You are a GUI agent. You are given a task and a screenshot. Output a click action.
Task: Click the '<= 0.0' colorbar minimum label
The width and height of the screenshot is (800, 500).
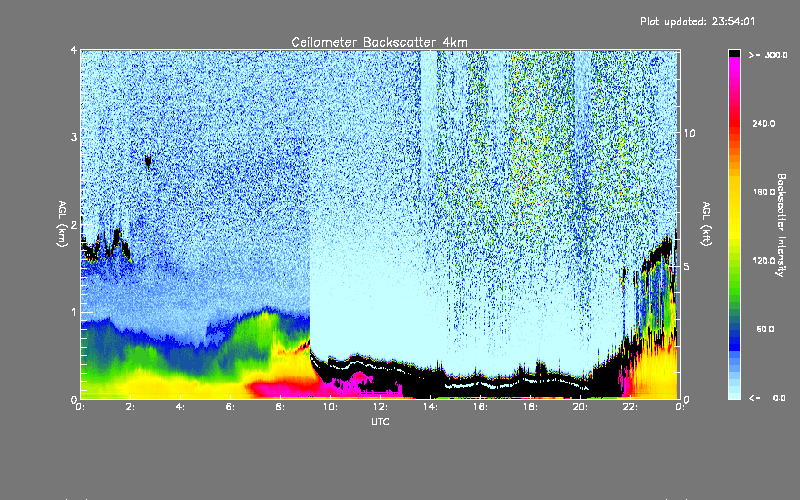[x=768, y=397]
